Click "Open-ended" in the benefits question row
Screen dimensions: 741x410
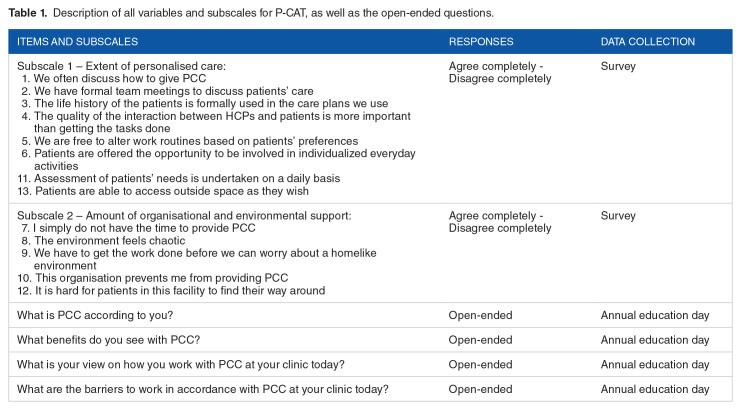pyautogui.click(x=480, y=340)
